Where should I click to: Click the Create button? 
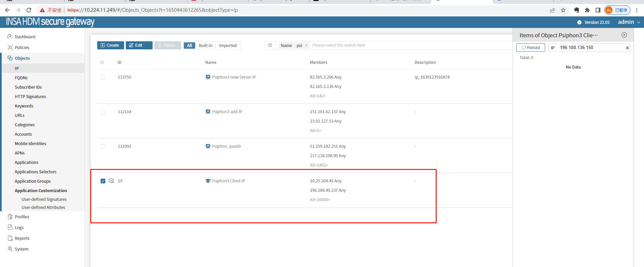click(110, 45)
